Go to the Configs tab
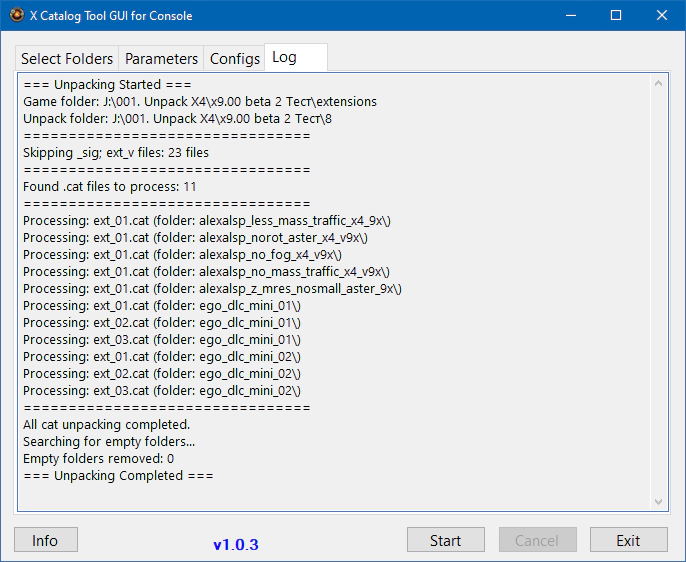 235,59
